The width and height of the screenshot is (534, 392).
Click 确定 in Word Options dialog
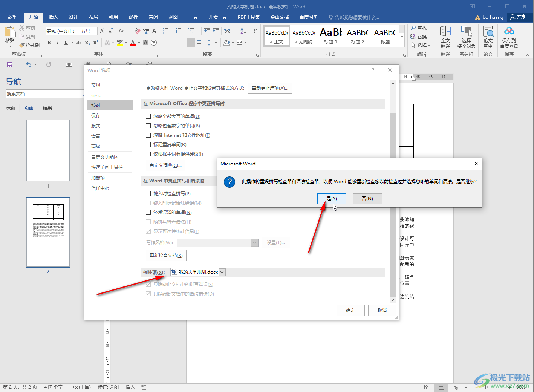350,311
